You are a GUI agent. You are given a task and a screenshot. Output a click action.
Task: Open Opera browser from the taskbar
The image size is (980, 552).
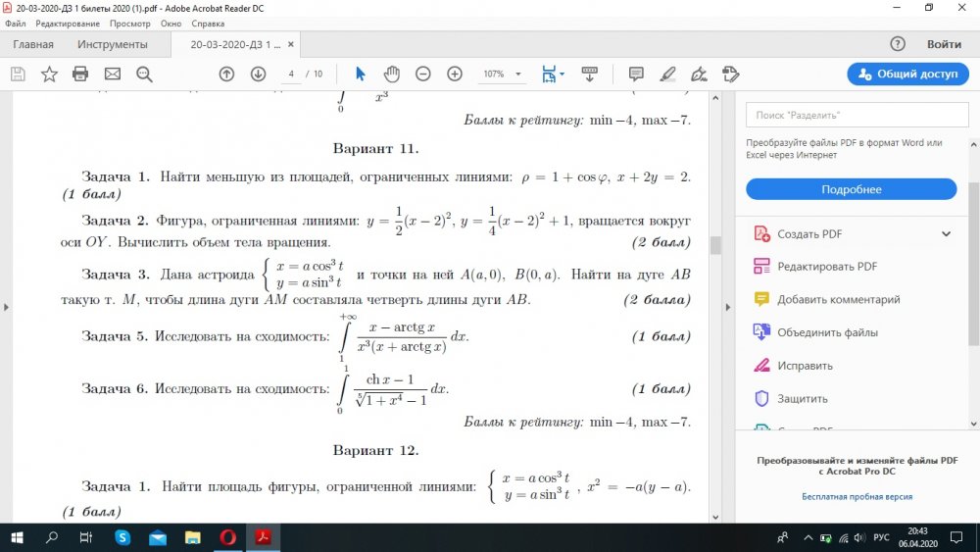click(x=226, y=537)
